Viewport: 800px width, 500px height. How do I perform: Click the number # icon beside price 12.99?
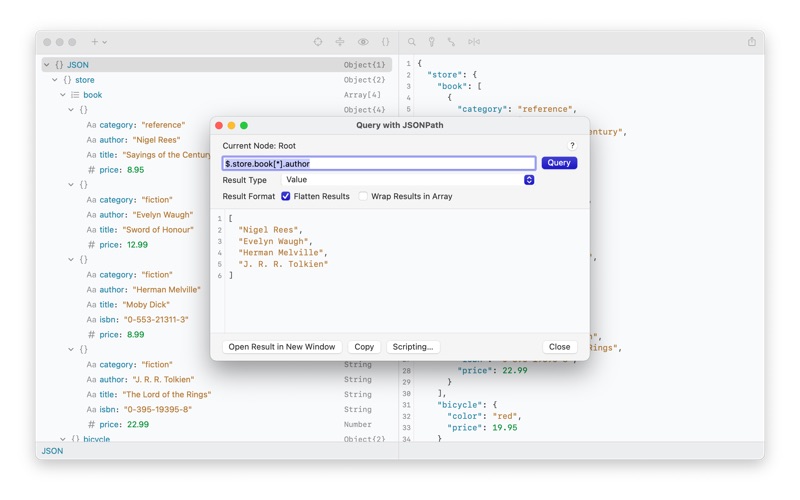[91, 245]
